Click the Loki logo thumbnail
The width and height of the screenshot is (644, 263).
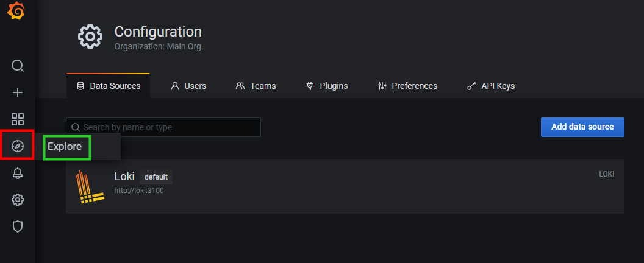tap(90, 187)
